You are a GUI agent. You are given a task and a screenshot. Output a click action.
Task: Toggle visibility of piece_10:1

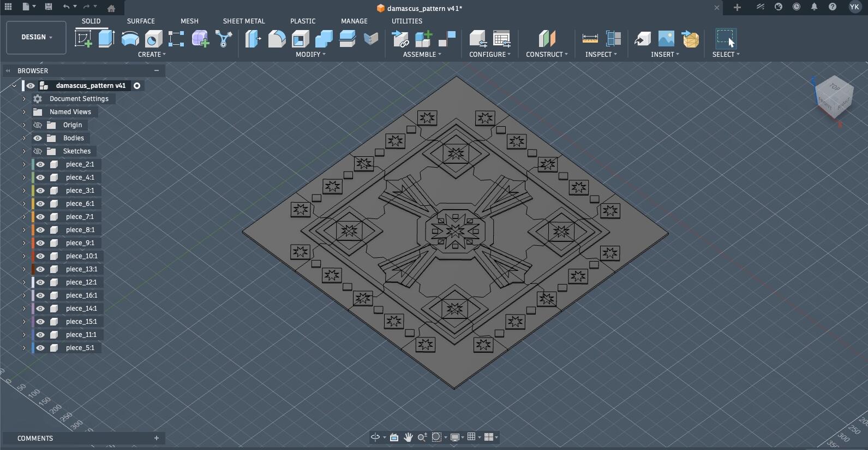tap(40, 256)
